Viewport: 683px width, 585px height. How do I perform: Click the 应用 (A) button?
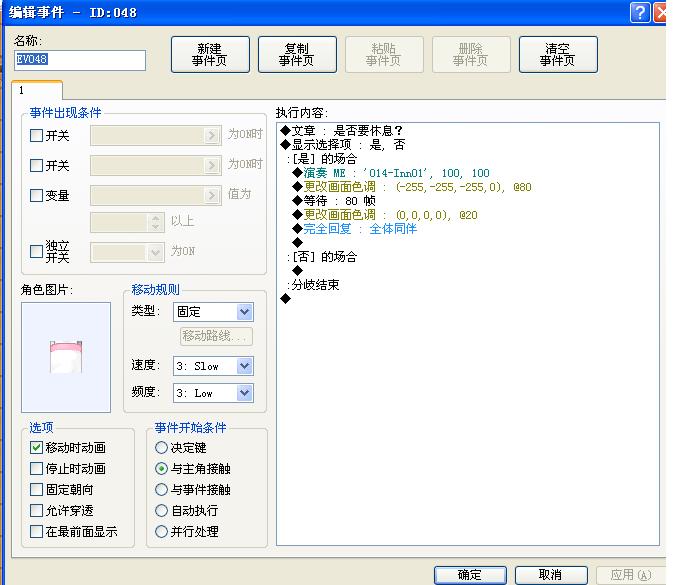(630, 575)
